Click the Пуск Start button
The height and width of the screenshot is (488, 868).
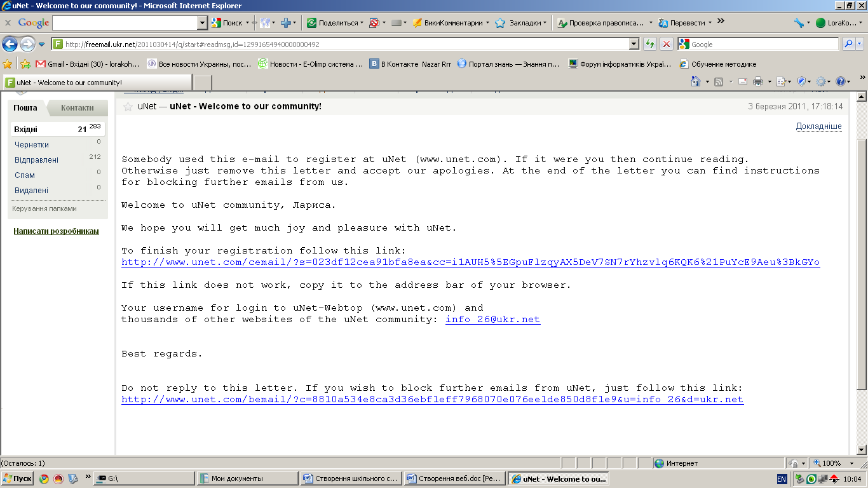click(x=17, y=478)
